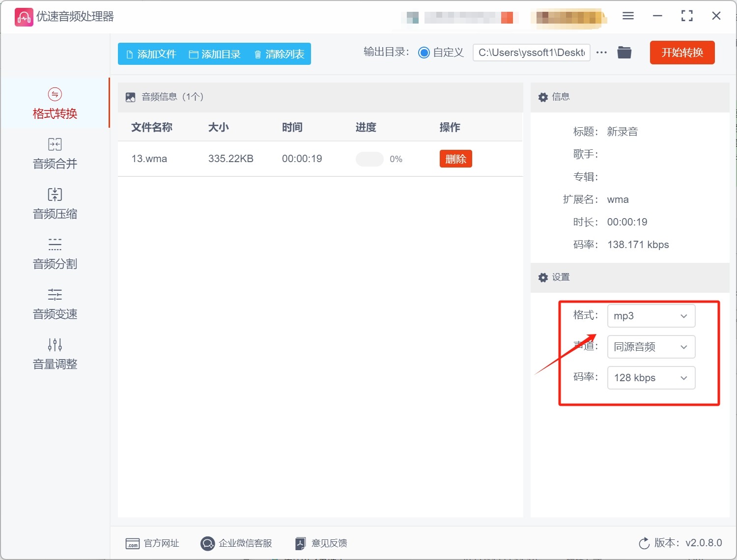Click Add Directory (添加目录) in toolbar

pyautogui.click(x=215, y=54)
